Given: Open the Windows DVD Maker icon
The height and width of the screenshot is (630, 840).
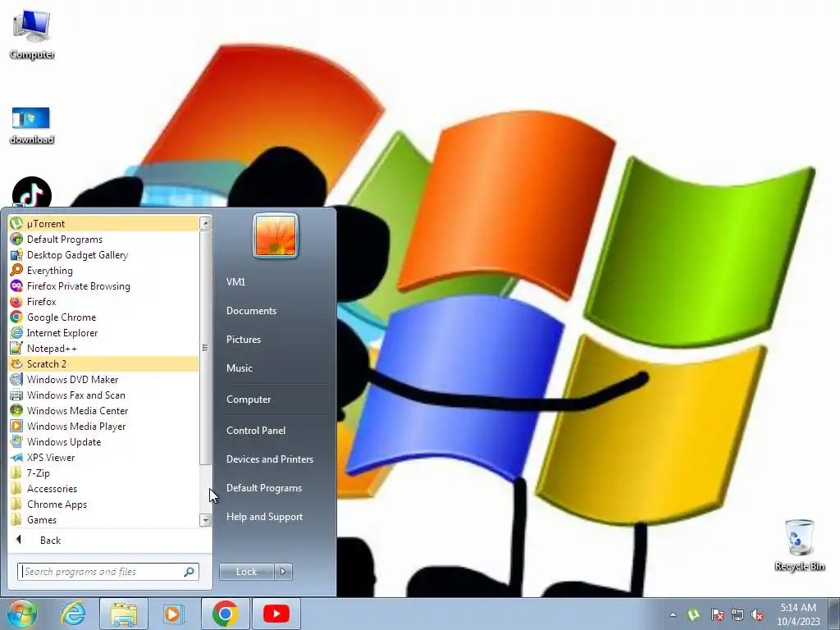Looking at the screenshot, I should click(x=16, y=379).
